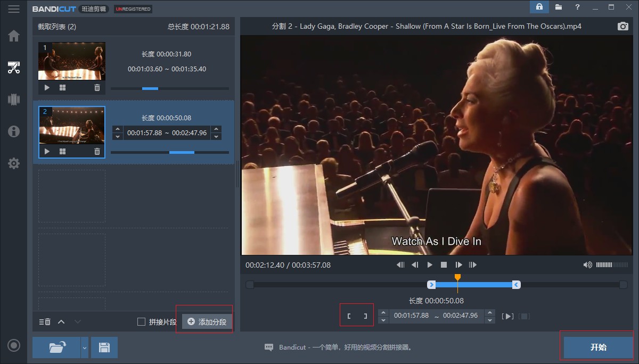Click the Bandicam record icon at bottom left

pos(14,345)
